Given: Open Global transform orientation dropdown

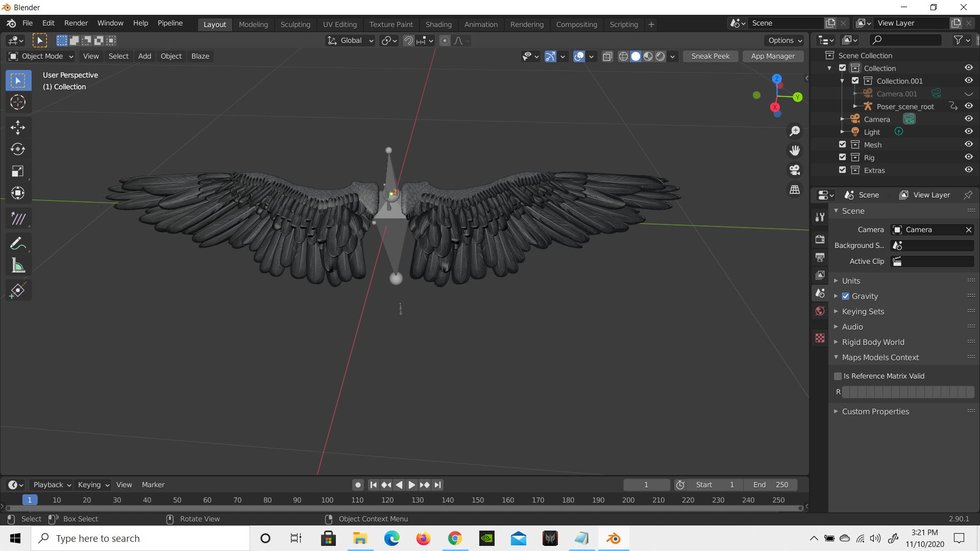Looking at the screenshot, I should pos(350,40).
